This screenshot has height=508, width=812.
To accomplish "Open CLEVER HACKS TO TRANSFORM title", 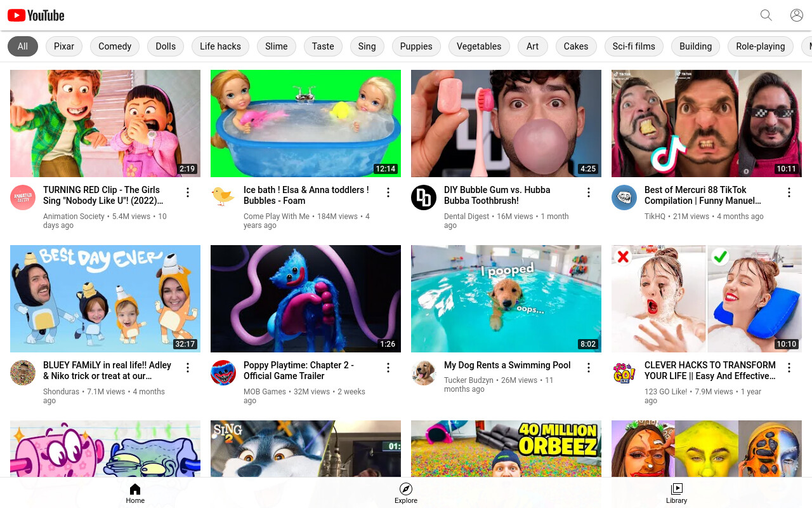I will (710, 370).
